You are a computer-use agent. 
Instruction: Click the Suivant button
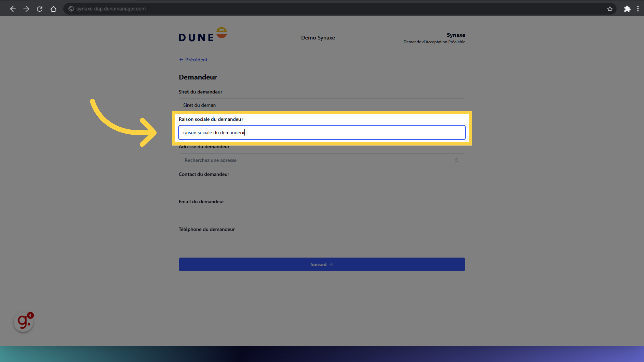coord(322,264)
